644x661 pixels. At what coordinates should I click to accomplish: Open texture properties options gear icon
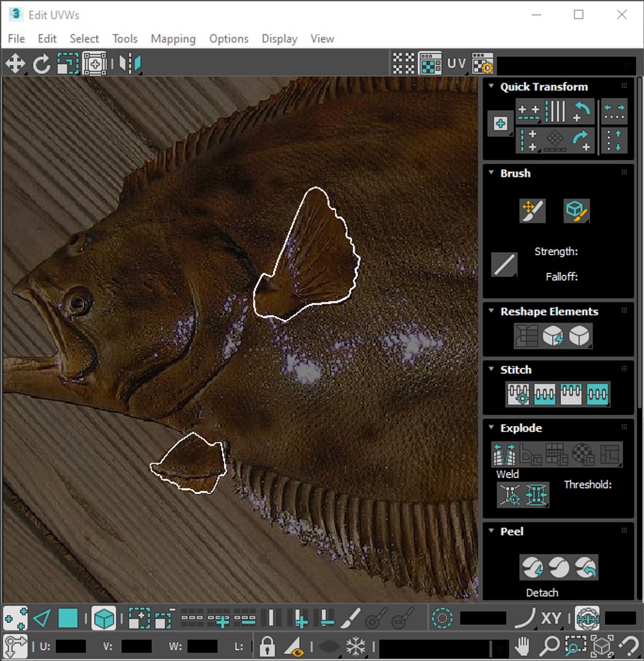click(x=482, y=64)
